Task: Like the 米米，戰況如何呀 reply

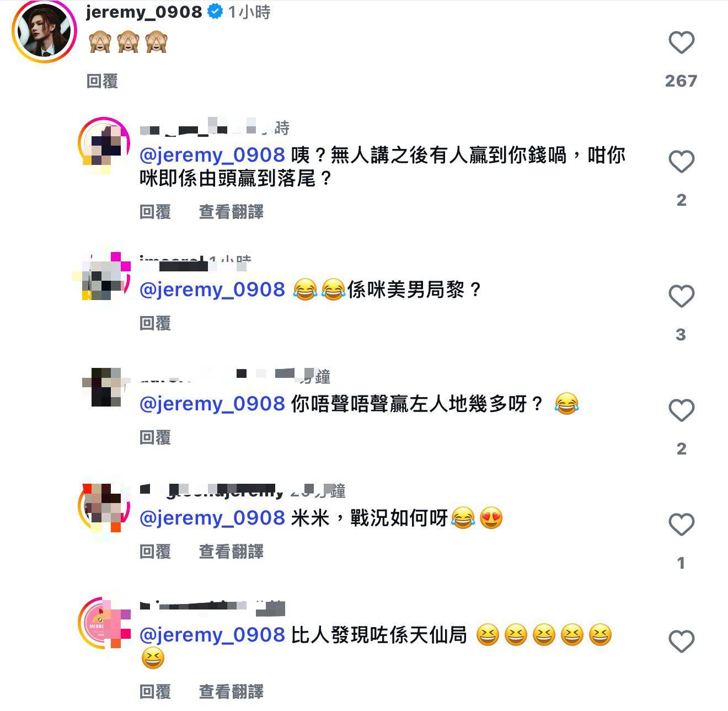Action: (x=681, y=525)
